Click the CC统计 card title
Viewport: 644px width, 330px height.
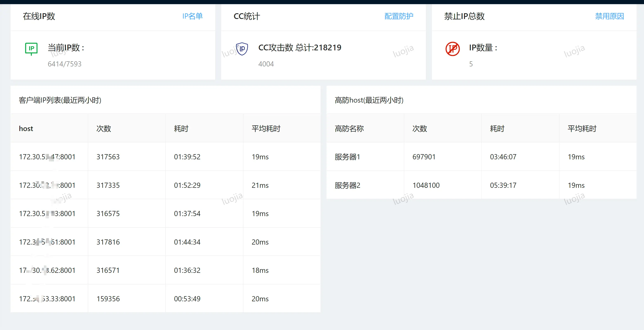coord(247,16)
